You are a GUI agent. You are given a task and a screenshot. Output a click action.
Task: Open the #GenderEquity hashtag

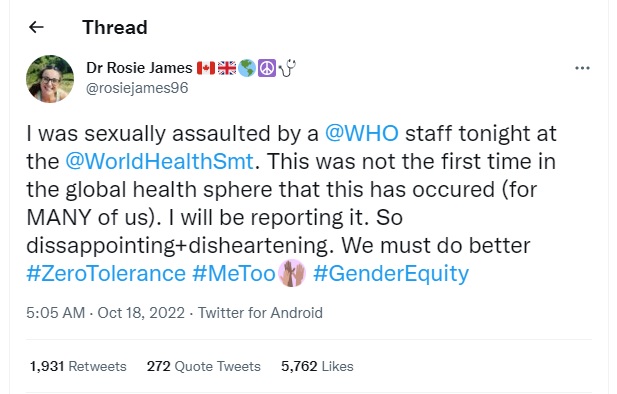point(391,273)
